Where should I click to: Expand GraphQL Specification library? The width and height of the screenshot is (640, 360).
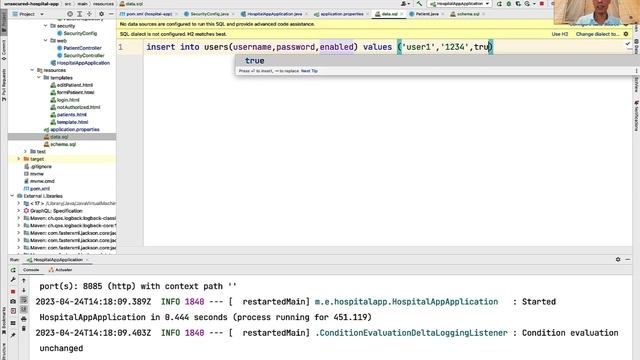coord(18,211)
